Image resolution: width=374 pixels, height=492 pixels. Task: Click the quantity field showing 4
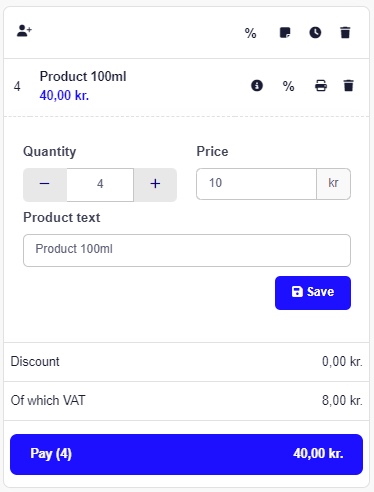[100, 185]
